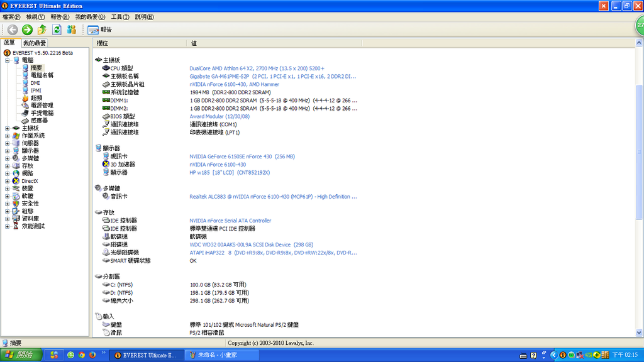Collapse the 電腦 computer tree node
The width and height of the screenshot is (644, 362).
[x=7, y=60]
